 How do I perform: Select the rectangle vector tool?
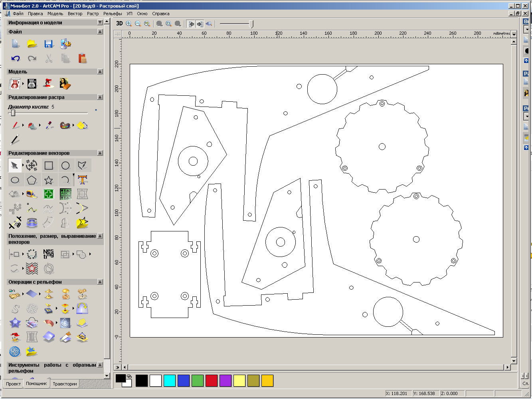(49, 166)
